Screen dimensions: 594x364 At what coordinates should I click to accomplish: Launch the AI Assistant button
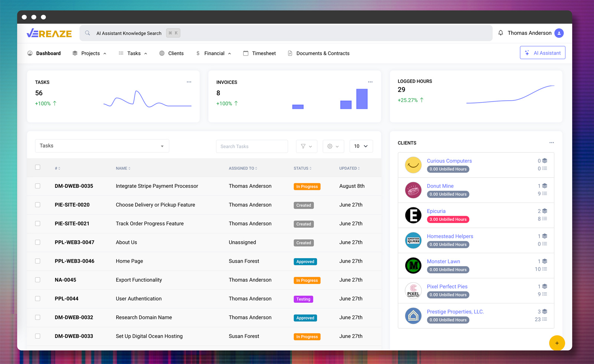coord(542,53)
